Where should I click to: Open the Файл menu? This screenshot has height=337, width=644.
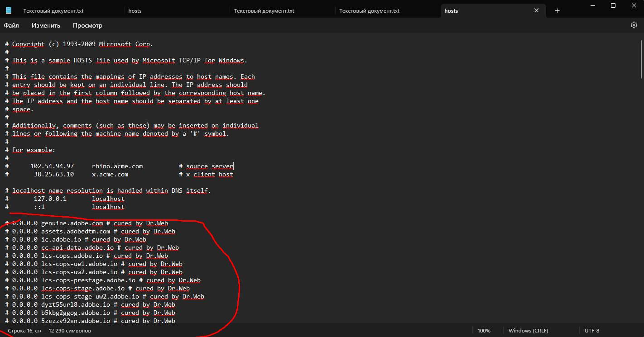[x=11, y=25]
